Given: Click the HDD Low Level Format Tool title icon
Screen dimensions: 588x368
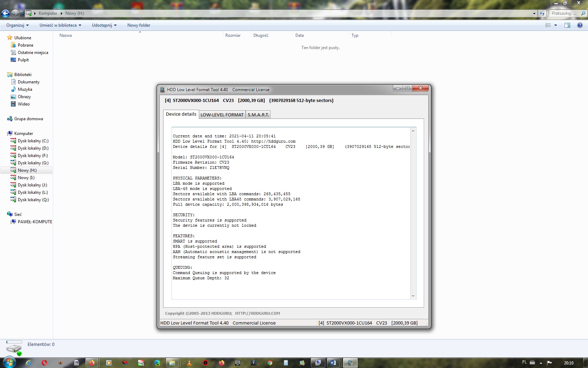Looking at the screenshot, I should [162, 90].
